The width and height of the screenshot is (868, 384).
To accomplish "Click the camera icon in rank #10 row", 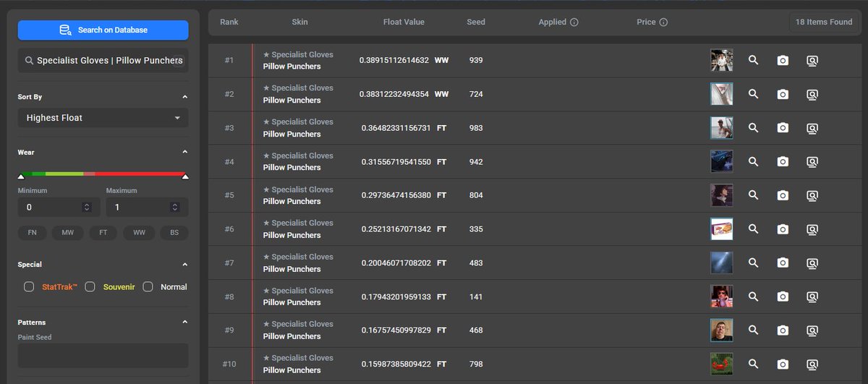I will pyautogui.click(x=783, y=364).
